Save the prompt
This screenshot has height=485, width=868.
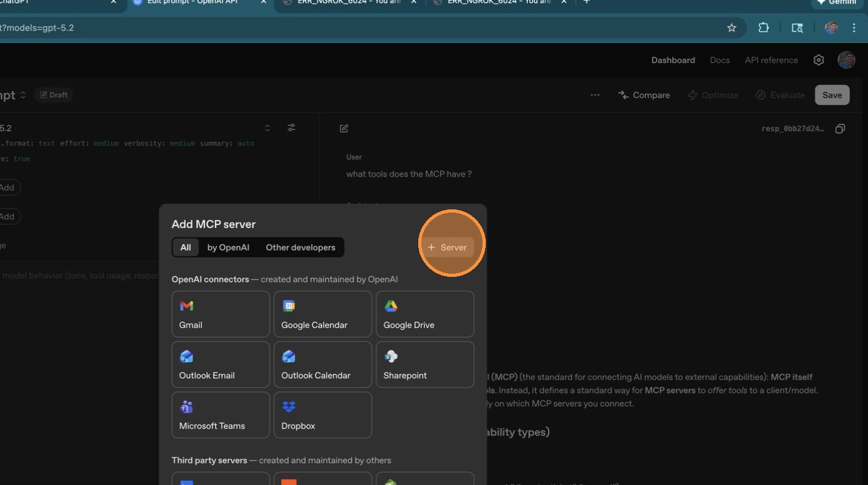coord(832,95)
